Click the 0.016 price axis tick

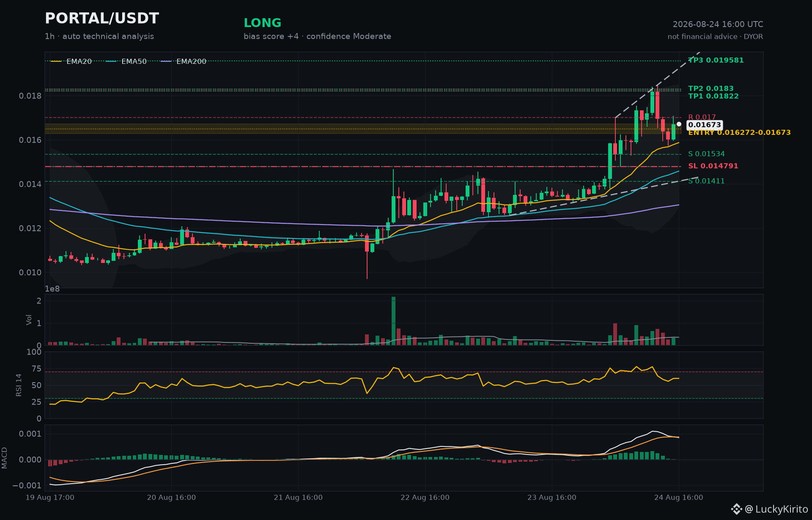[x=30, y=140]
